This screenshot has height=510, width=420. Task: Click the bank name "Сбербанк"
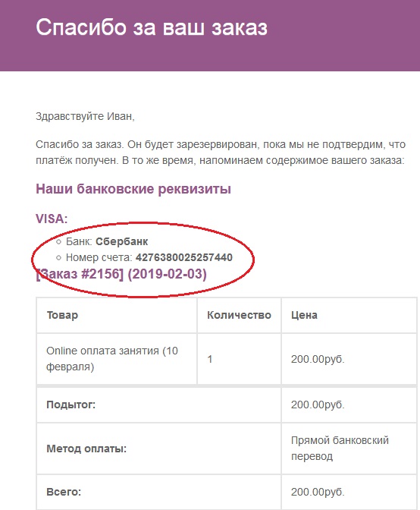coord(122,241)
